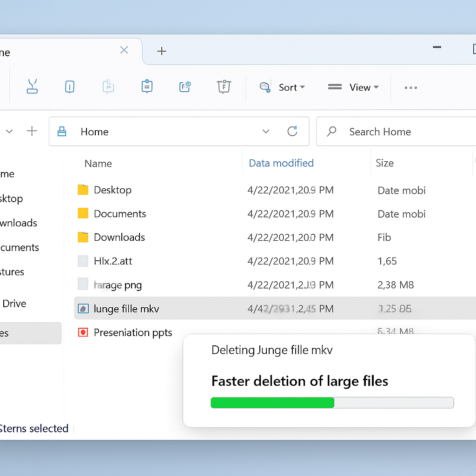Click the Share toolbar icon
The image size is (476, 476).
[185, 86]
